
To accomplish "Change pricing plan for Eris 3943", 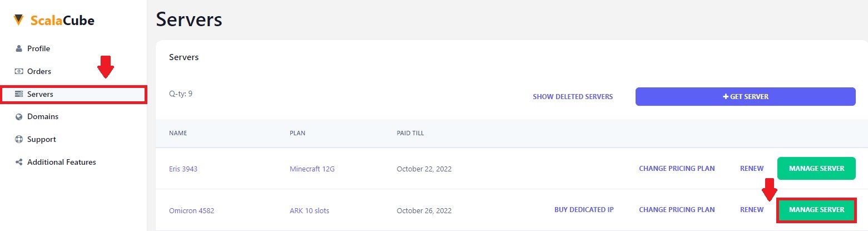I will click(676, 169).
